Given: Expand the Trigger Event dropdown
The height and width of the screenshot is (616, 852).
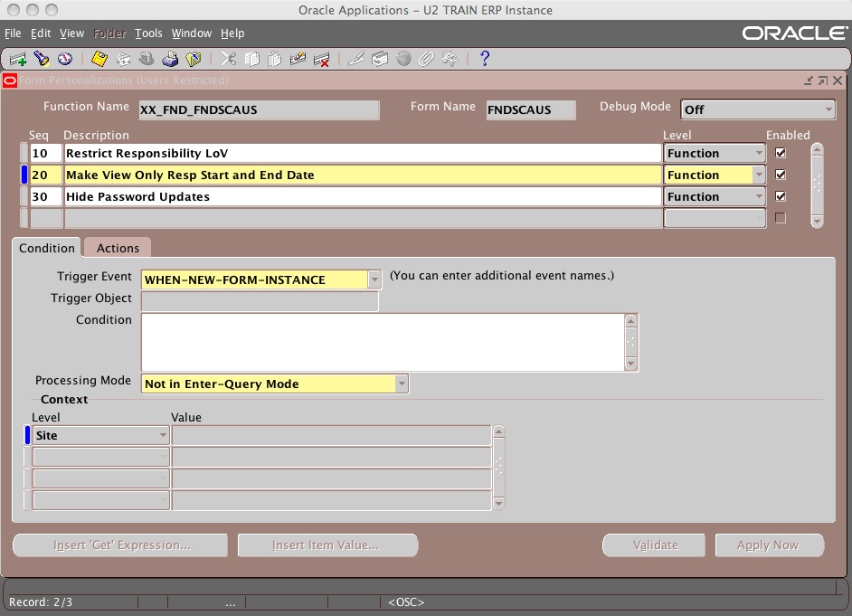Looking at the screenshot, I should pos(374,280).
